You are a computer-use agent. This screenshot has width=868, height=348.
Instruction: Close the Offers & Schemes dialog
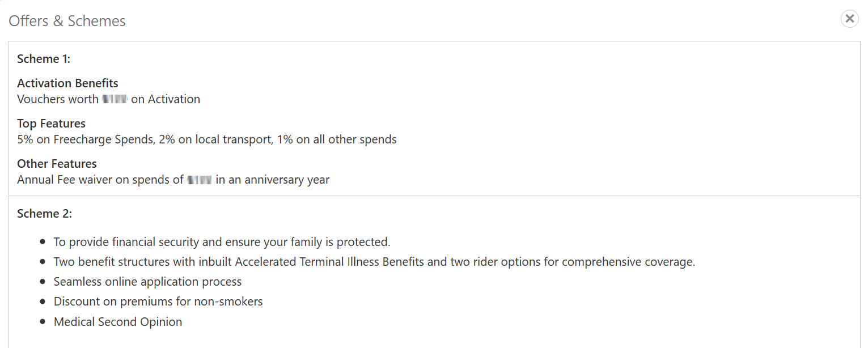pyautogui.click(x=849, y=19)
